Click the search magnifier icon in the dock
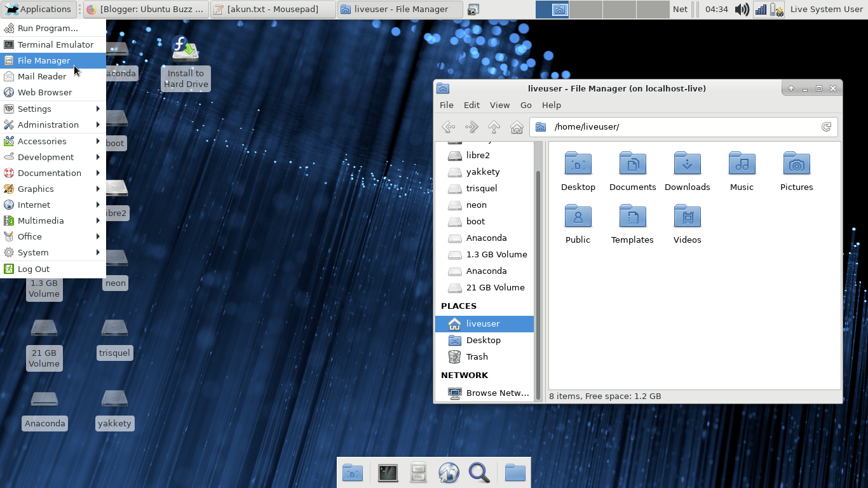 tap(479, 473)
